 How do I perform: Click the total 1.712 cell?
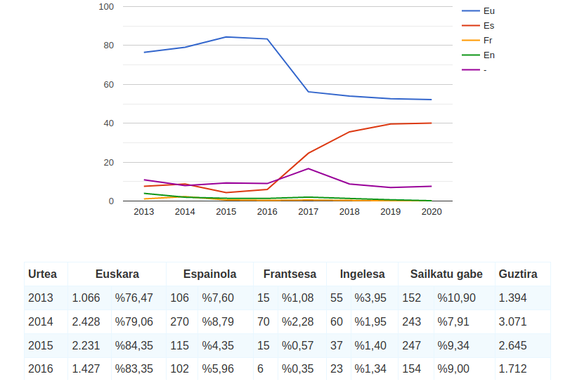pyautogui.click(x=522, y=369)
